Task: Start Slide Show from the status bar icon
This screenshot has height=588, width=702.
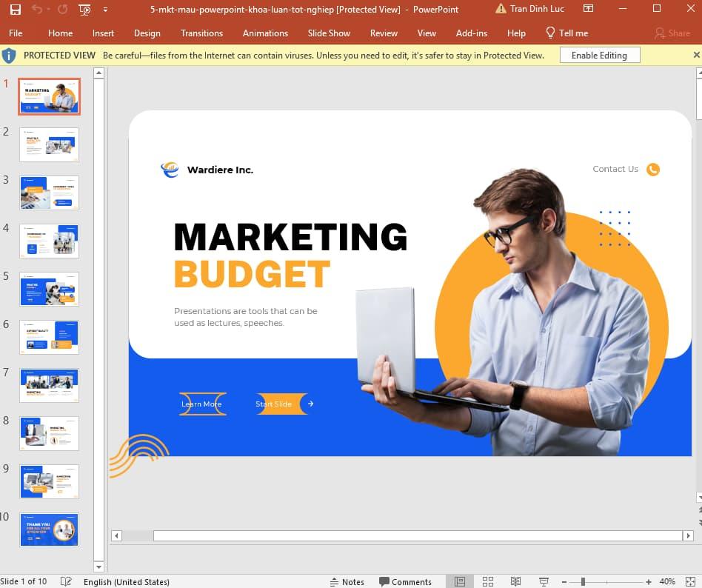Action: click(x=543, y=581)
